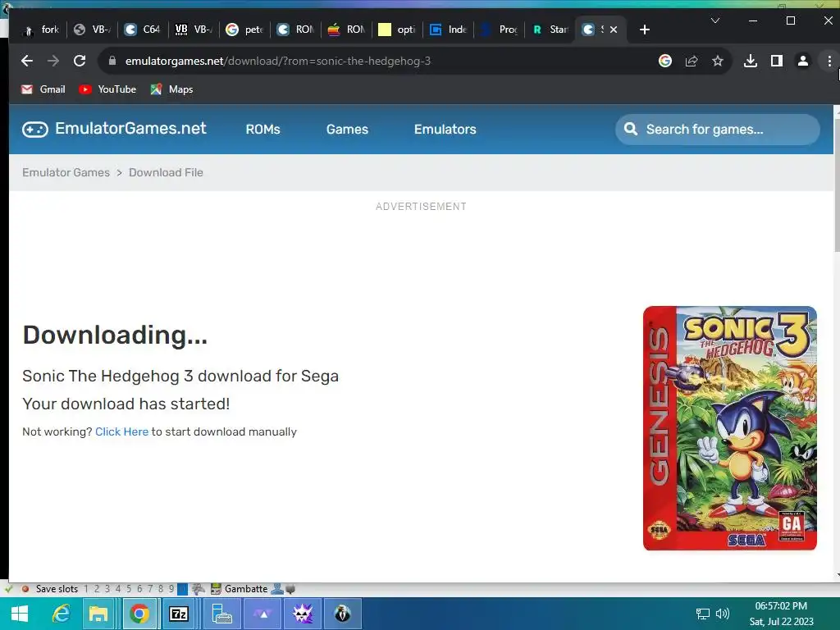Go back to the previous page
The width and height of the screenshot is (840, 630).
[27, 61]
